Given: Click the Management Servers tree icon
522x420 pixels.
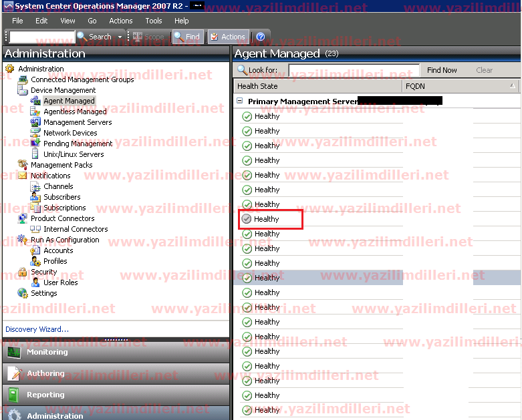Looking at the screenshot, I should tap(35, 122).
